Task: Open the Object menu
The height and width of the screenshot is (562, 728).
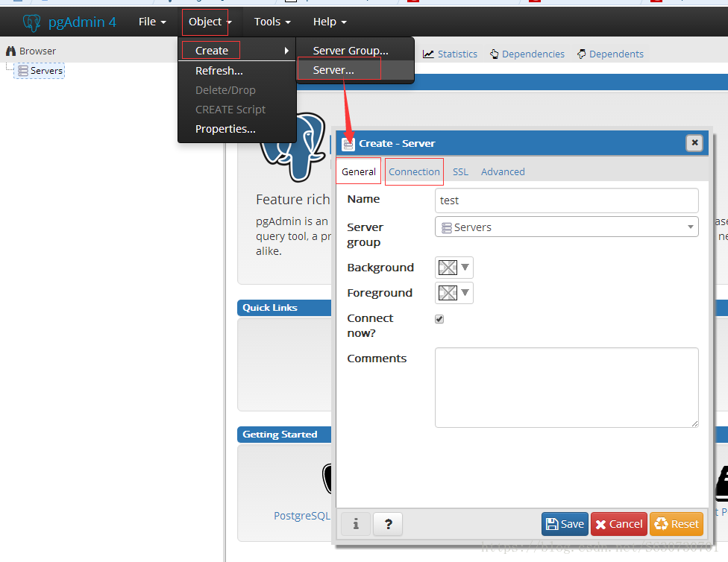Action: click(210, 22)
